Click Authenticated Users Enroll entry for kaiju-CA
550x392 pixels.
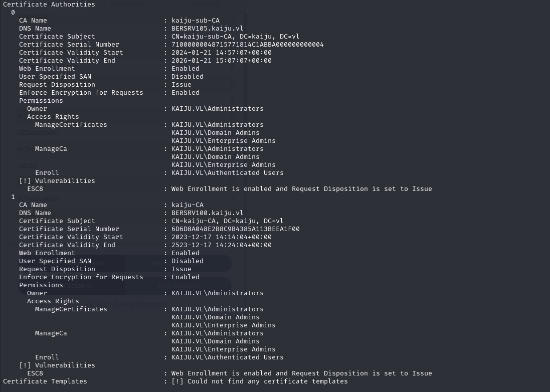coord(227,357)
